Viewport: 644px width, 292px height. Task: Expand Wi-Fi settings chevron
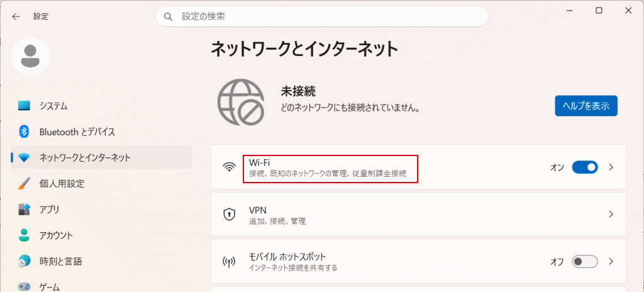coord(611,167)
